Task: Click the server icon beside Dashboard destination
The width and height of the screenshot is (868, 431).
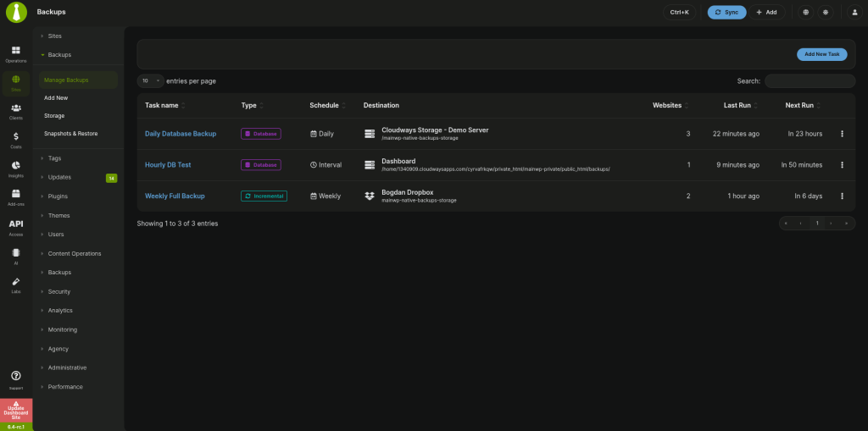Action: coord(370,165)
